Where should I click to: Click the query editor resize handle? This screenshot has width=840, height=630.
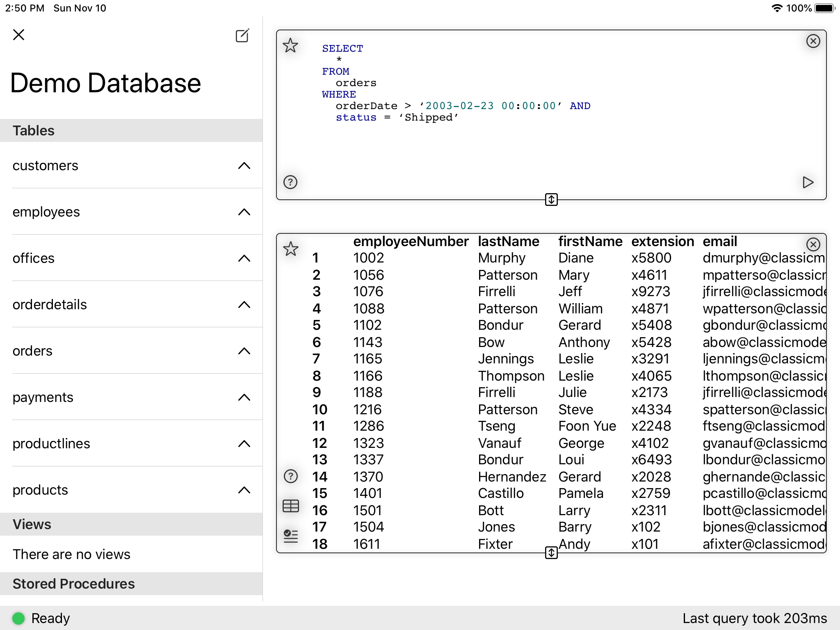click(551, 200)
